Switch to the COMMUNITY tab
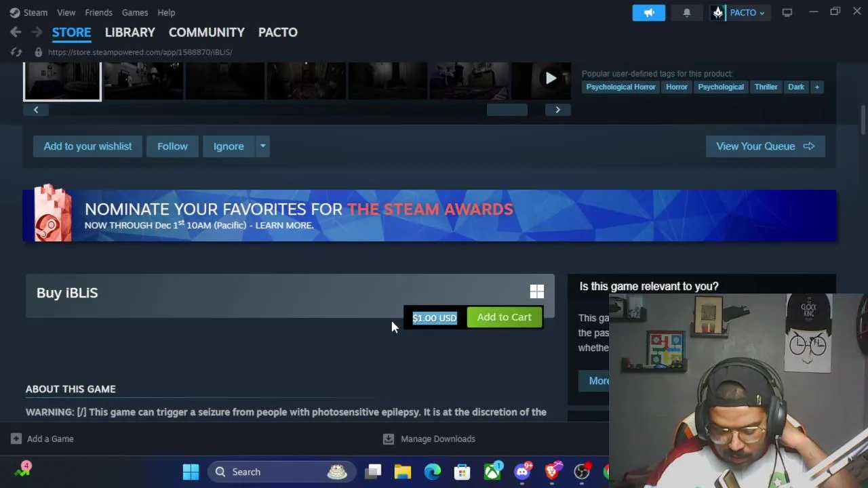The height and width of the screenshot is (488, 868). pyautogui.click(x=206, y=32)
